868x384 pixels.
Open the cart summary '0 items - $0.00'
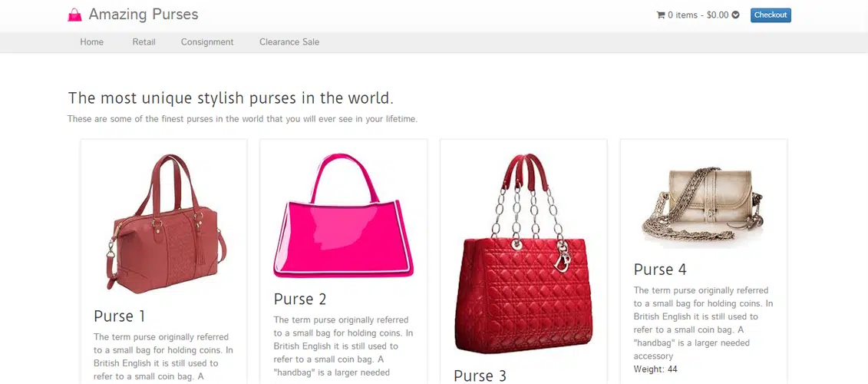pos(698,15)
